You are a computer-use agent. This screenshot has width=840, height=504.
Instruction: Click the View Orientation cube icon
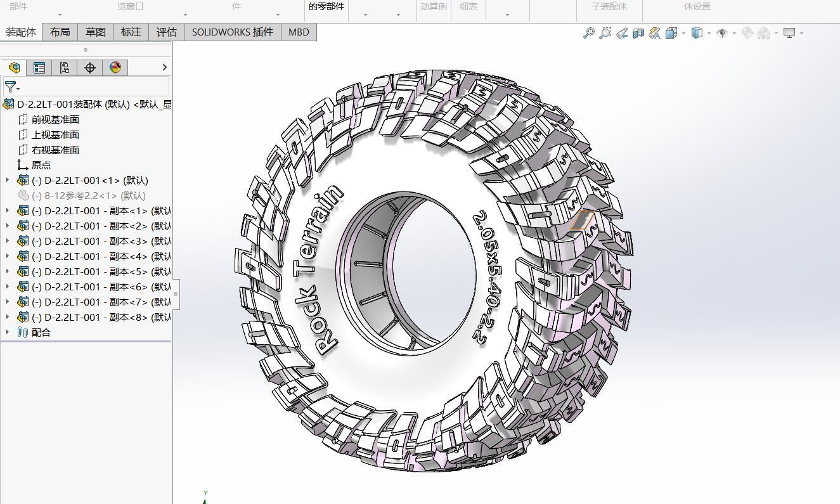coord(671,33)
